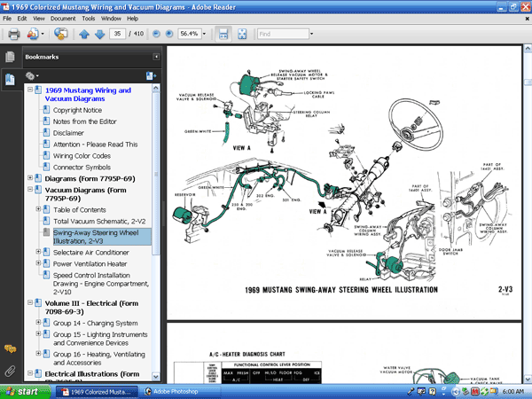Collapse the Vacuum Diagrams bookmark section
The image size is (532, 399).
point(29,190)
